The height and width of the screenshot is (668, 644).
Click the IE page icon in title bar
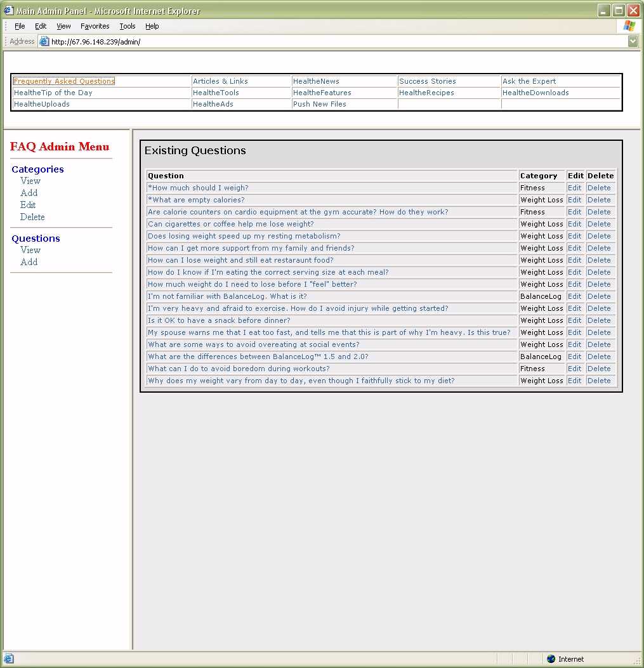click(8, 11)
